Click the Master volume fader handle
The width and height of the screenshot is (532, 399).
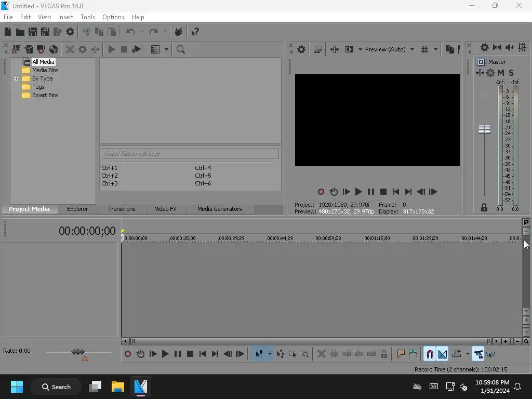coord(484,129)
